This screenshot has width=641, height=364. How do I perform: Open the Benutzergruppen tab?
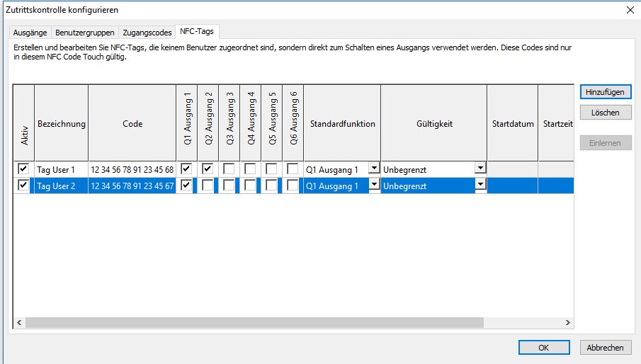point(84,33)
